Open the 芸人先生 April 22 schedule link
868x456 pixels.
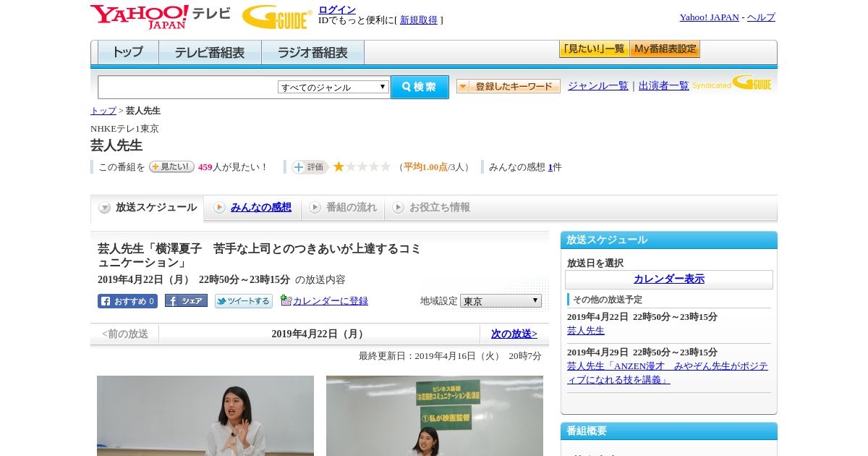click(586, 330)
